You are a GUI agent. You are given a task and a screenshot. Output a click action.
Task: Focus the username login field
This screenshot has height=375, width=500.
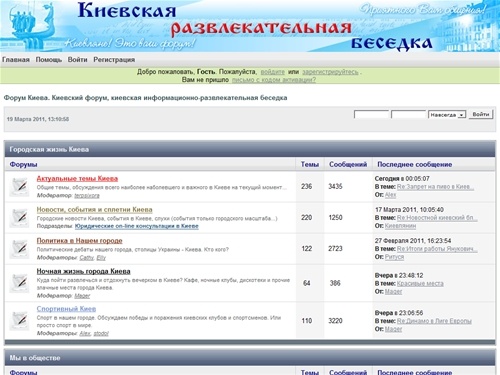[x=371, y=114]
